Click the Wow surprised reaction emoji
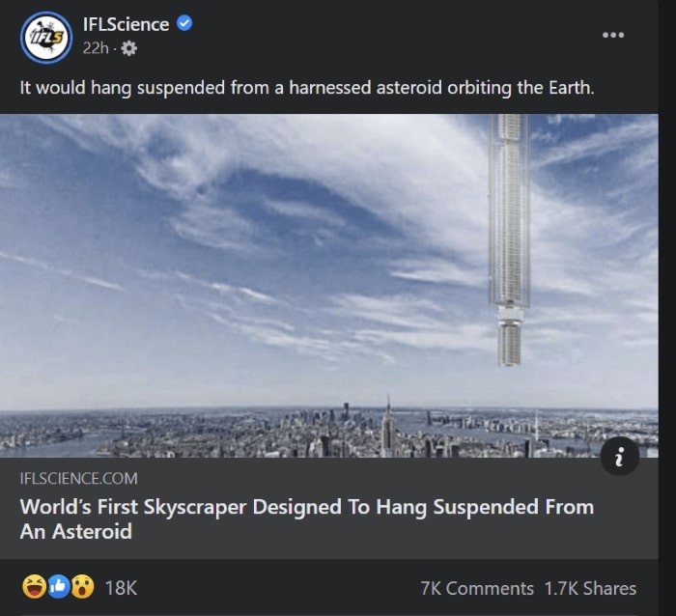 pyautogui.click(x=82, y=587)
